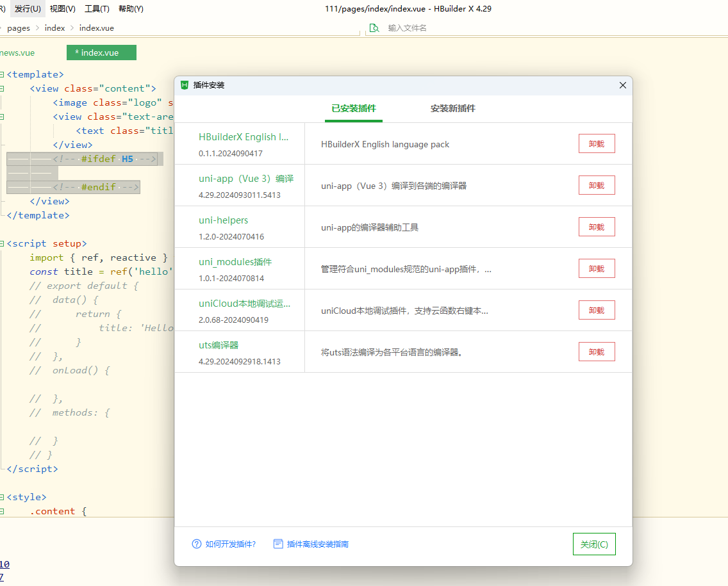The width and height of the screenshot is (728, 586).
Task: Collapse the view class="content" fold marker
Action: [x=3, y=88]
